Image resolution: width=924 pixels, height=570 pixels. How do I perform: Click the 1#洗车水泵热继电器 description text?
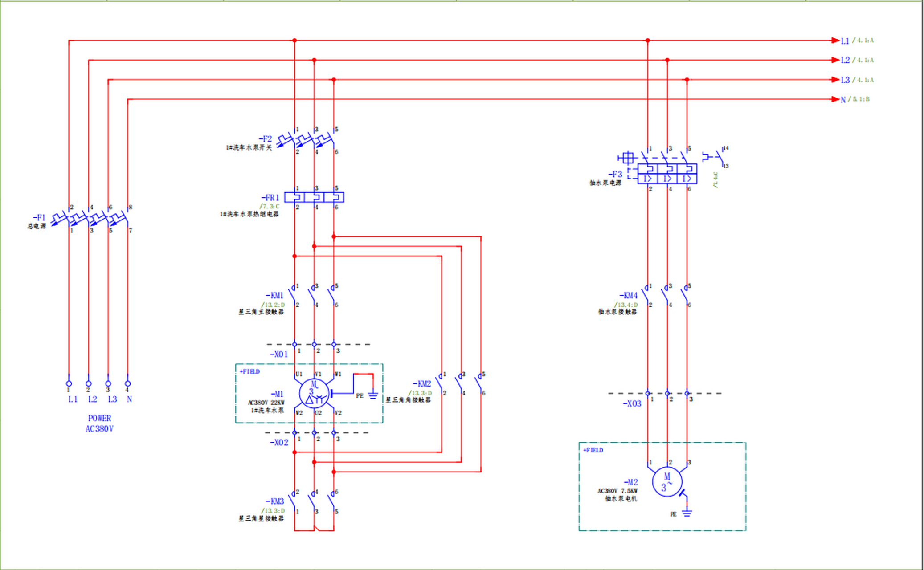click(x=249, y=214)
